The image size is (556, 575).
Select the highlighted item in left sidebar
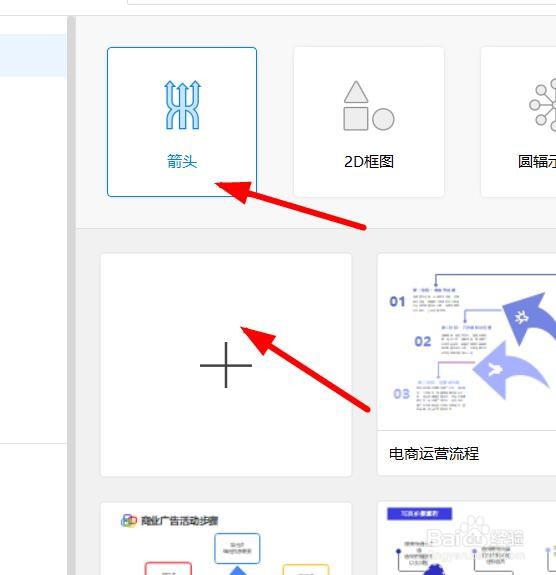pos(33,55)
